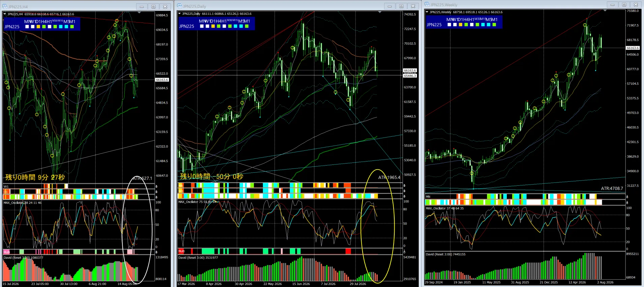
Task: Close the JPN225,Daily chart window
Action: (413, 6)
